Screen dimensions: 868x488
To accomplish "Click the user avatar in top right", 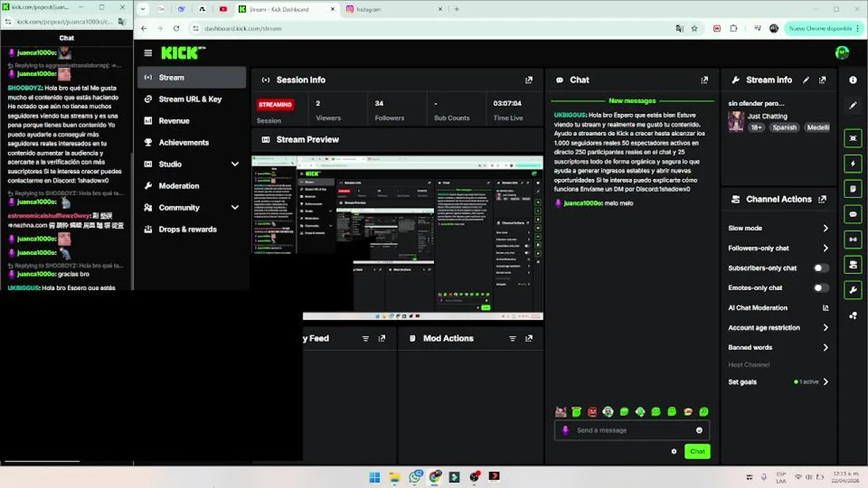I will (842, 53).
